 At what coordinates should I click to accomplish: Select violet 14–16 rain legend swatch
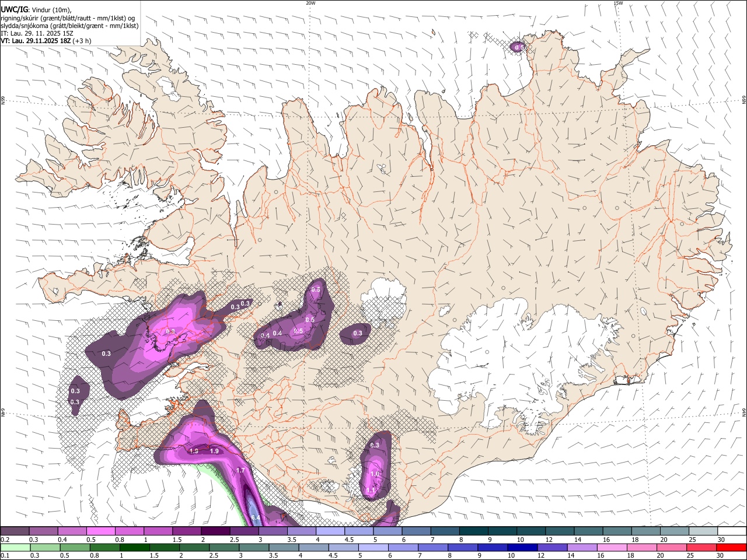pos(581,547)
